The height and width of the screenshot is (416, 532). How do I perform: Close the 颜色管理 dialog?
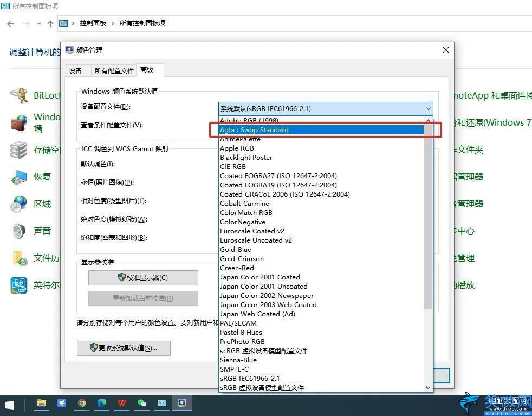click(x=446, y=50)
